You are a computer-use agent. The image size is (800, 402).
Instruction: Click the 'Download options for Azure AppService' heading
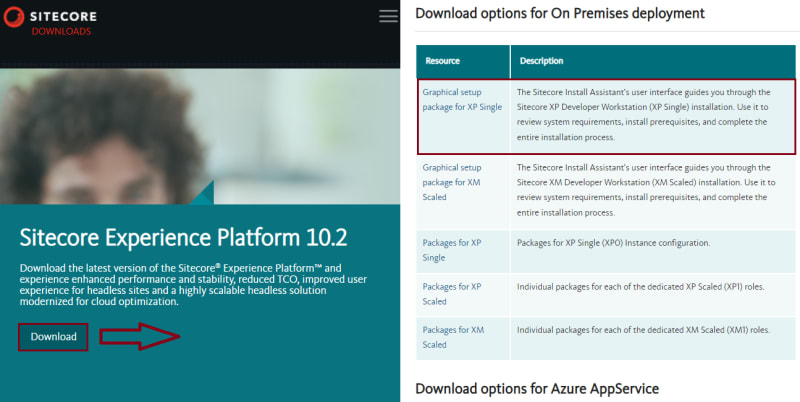coord(537,389)
